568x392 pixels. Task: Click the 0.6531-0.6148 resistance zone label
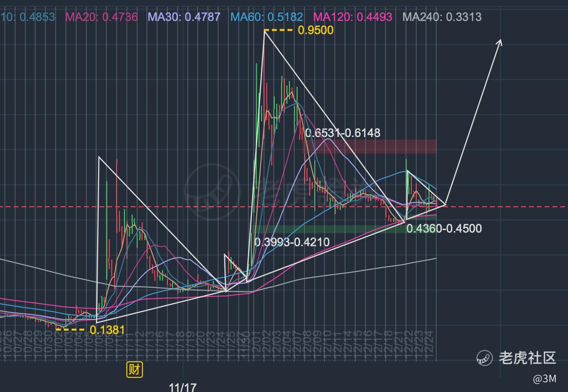coord(343,133)
